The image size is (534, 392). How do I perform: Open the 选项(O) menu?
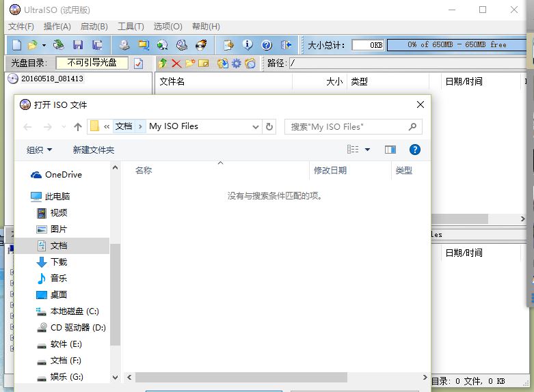click(x=168, y=27)
